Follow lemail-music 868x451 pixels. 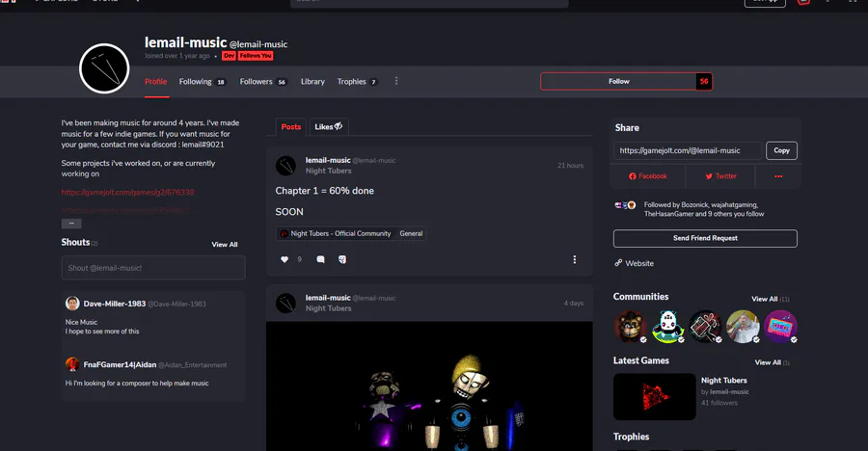coord(618,81)
